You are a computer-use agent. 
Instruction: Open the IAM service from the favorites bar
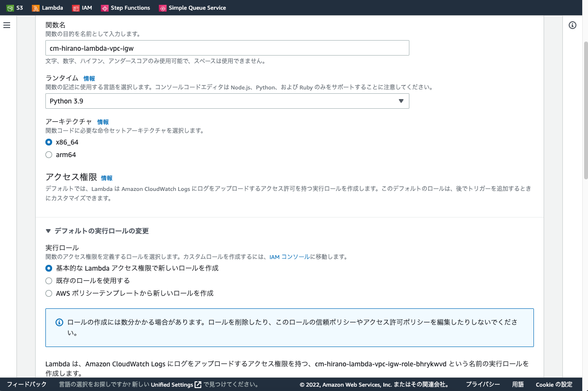coord(82,8)
